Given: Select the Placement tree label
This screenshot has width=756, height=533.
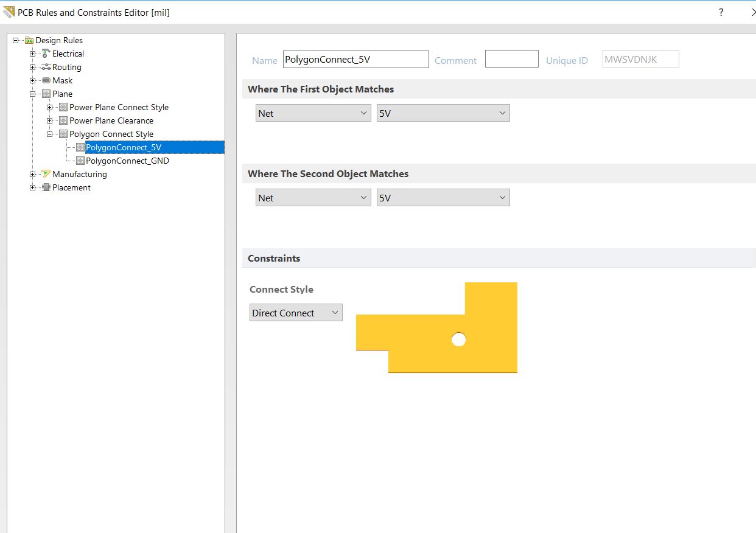Looking at the screenshot, I should (71, 187).
